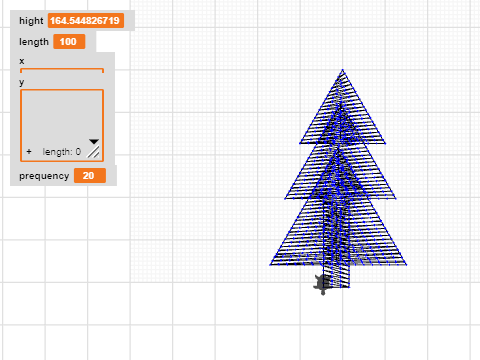
Task: Click the plus button in the y list watcher
Action: click(x=29, y=152)
